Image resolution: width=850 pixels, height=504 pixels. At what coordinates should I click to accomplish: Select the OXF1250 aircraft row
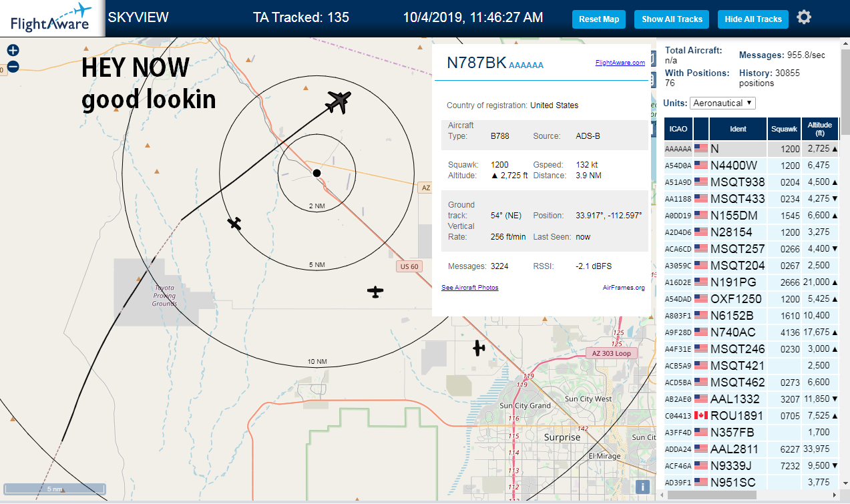click(x=751, y=299)
